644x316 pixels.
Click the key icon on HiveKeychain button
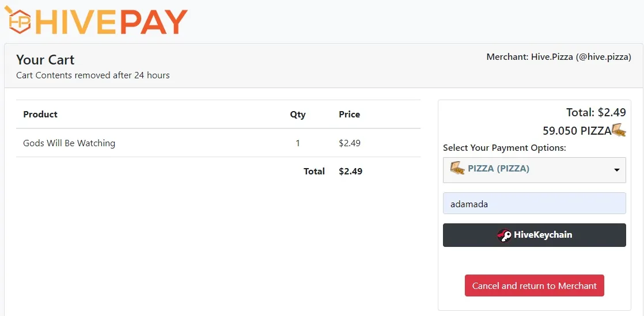pyautogui.click(x=504, y=235)
